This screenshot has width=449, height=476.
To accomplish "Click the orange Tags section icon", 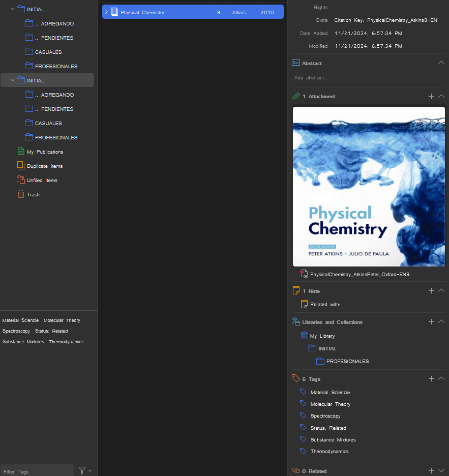I will 296,378.
